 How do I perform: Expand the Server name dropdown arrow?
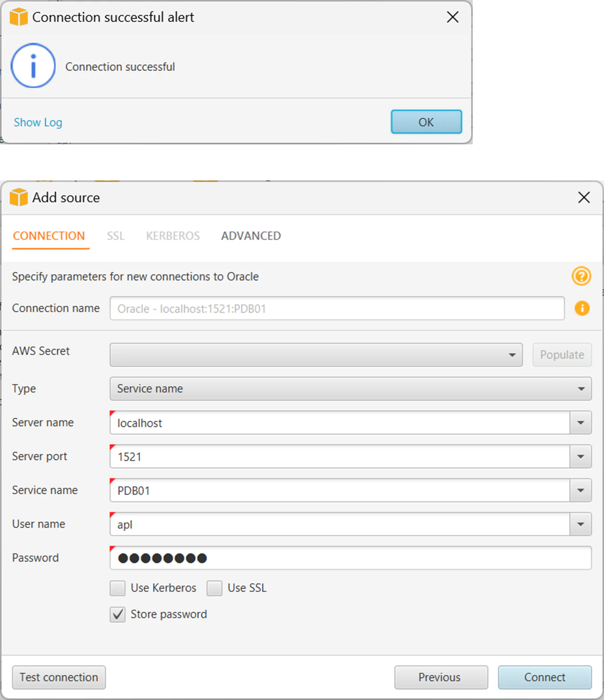[x=581, y=423]
